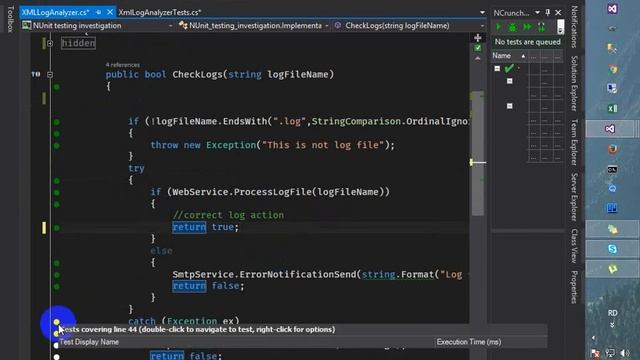Open NUnit_testing_investigation.Implementa class dropdown
Image resolution: width=640 pixels, height=360 pixels.
click(253, 26)
